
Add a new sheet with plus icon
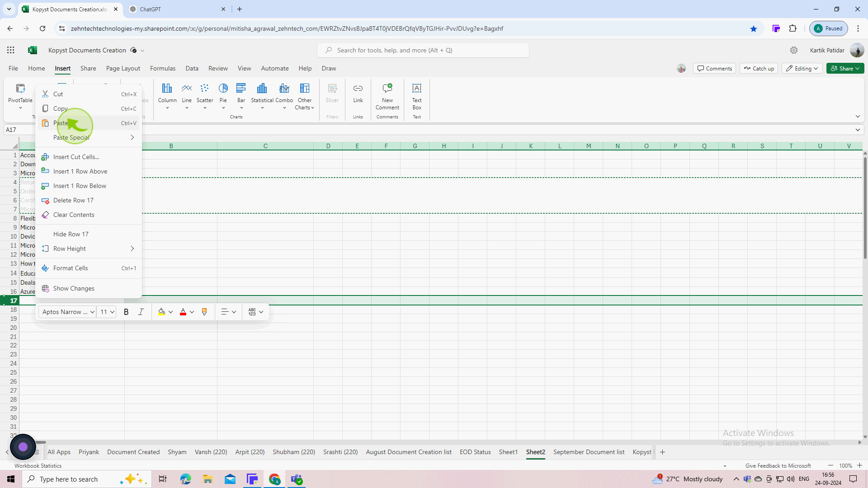[x=662, y=452]
